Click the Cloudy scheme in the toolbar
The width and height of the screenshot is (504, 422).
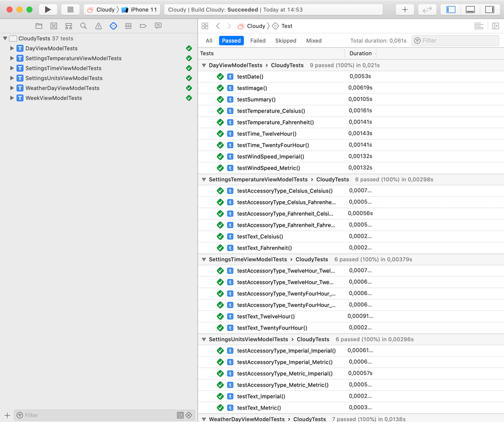tap(102, 9)
